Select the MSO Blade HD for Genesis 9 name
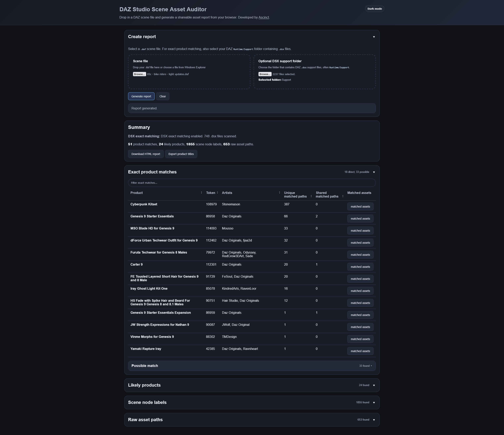 (152, 228)
